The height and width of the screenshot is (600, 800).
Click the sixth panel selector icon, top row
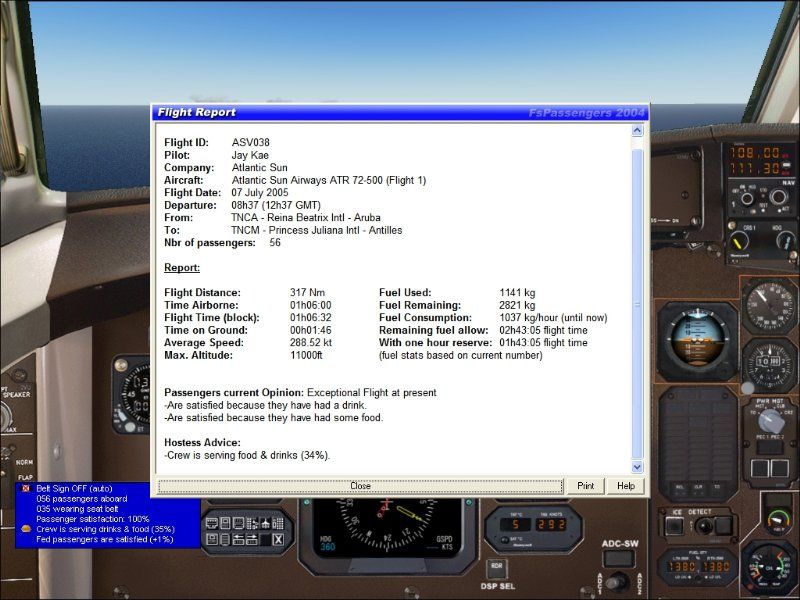coord(278,523)
